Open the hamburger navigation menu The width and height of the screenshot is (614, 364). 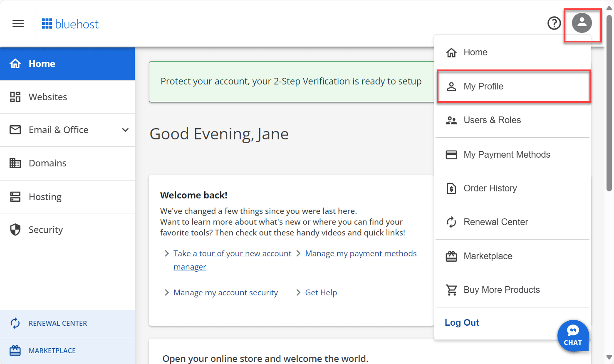click(18, 23)
